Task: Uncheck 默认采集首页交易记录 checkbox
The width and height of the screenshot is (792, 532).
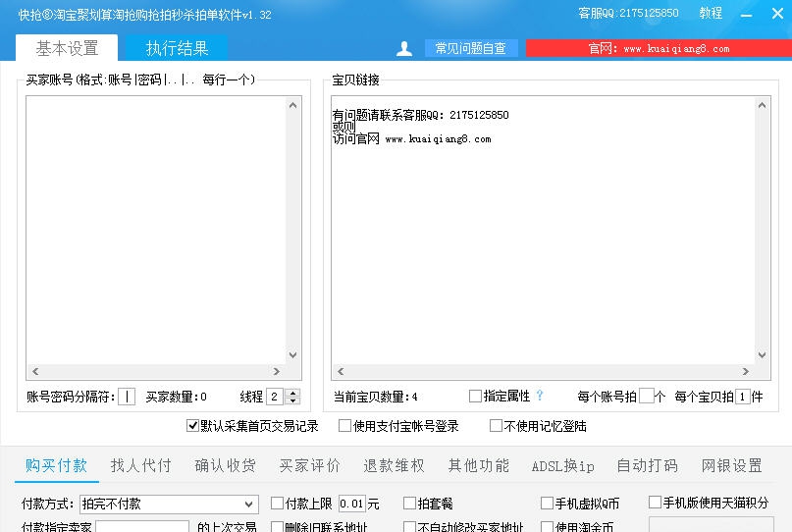Action: pos(193,426)
